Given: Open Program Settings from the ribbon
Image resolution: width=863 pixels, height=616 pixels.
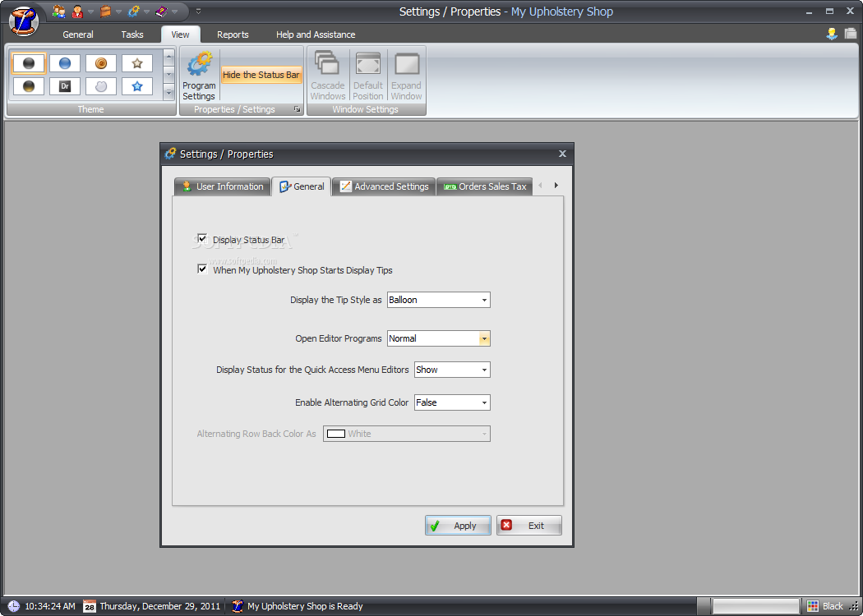Looking at the screenshot, I should pyautogui.click(x=199, y=76).
